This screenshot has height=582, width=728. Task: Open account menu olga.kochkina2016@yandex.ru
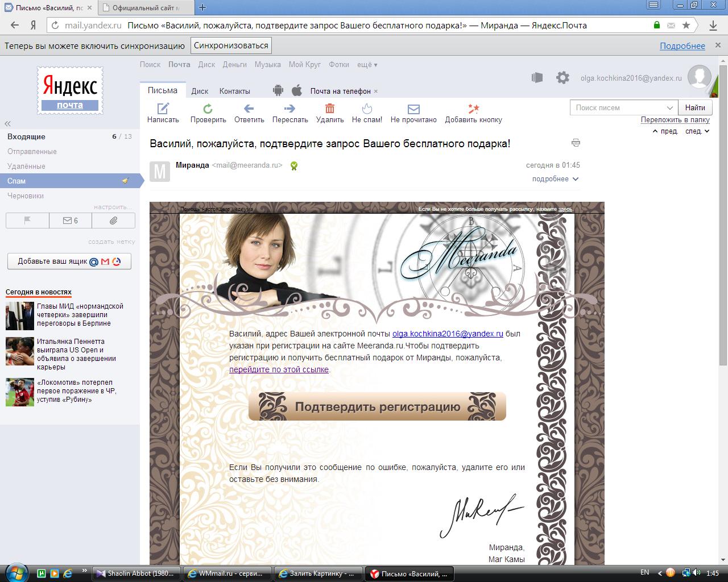[x=631, y=78]
